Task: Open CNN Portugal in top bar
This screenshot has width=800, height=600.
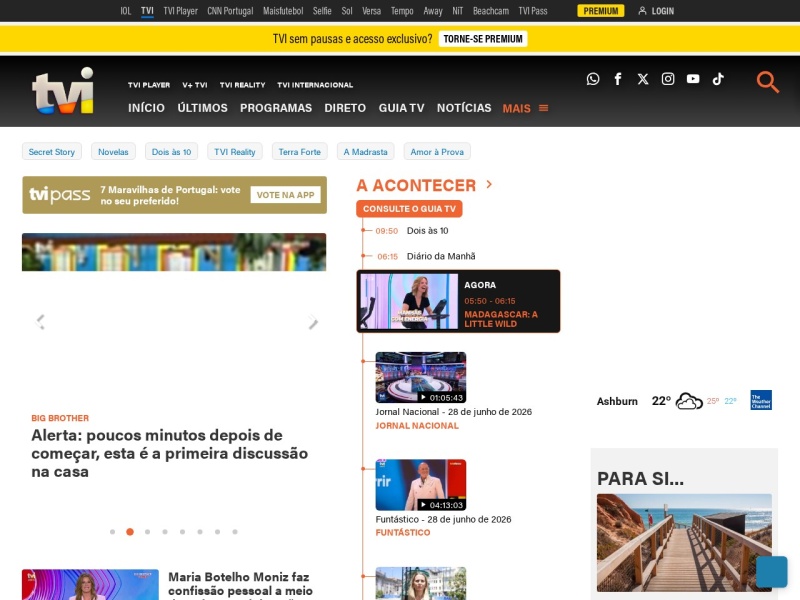Action: click(x=230, y=11)
